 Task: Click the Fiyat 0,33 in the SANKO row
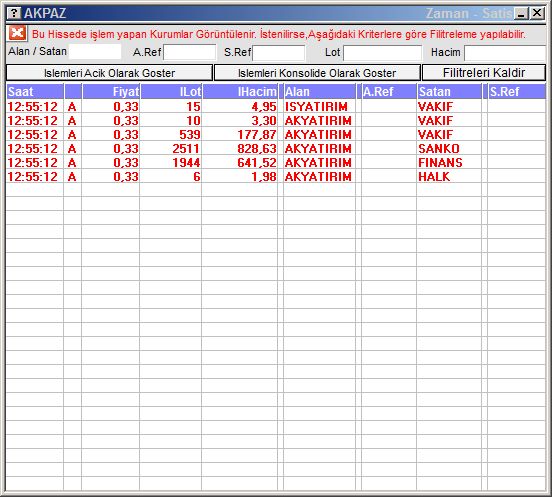126,149
